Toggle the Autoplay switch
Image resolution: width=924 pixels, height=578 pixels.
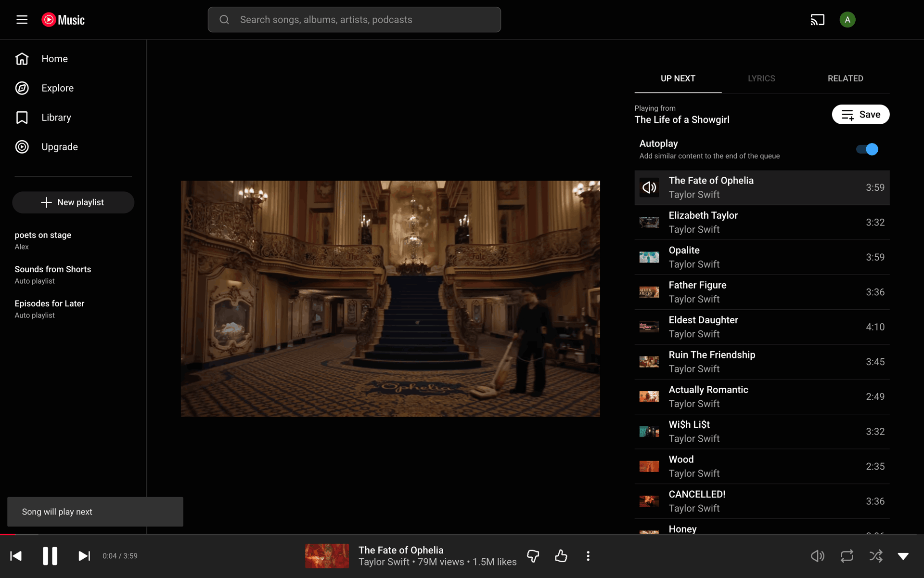click(x=867, y=149)
